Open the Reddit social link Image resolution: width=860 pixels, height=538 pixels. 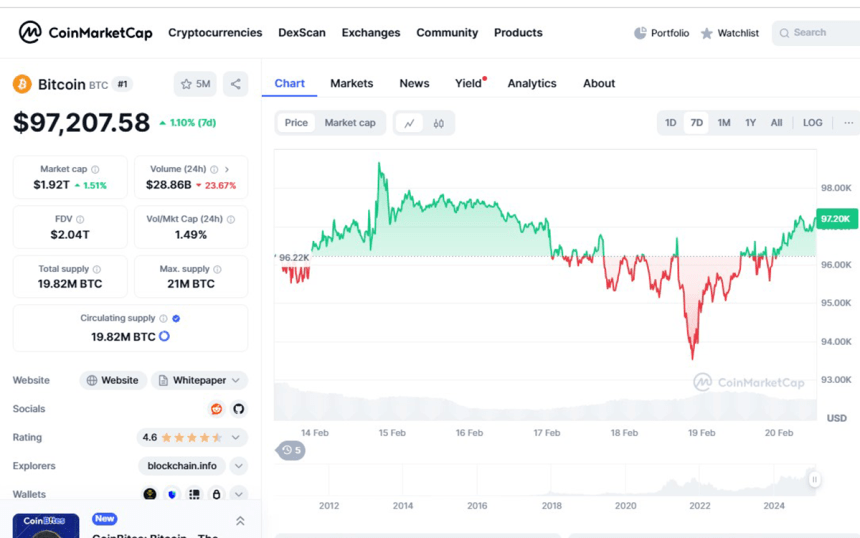(x=216, y=409)
